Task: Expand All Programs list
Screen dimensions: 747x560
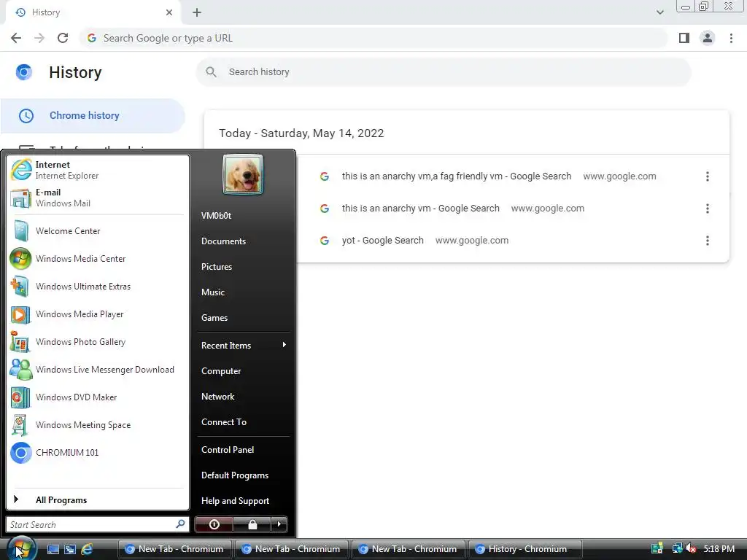Action: coord(98,499)
